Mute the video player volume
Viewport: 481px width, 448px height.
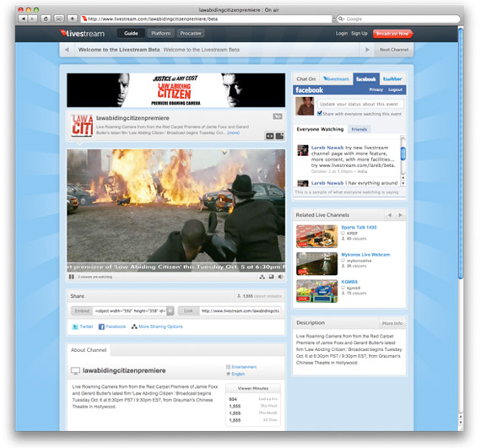(281, 277)
